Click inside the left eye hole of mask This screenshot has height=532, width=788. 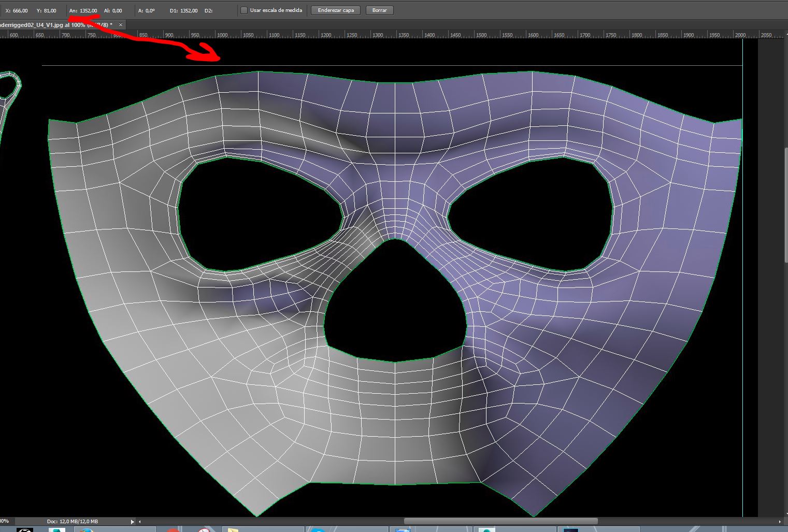[259, 215]
